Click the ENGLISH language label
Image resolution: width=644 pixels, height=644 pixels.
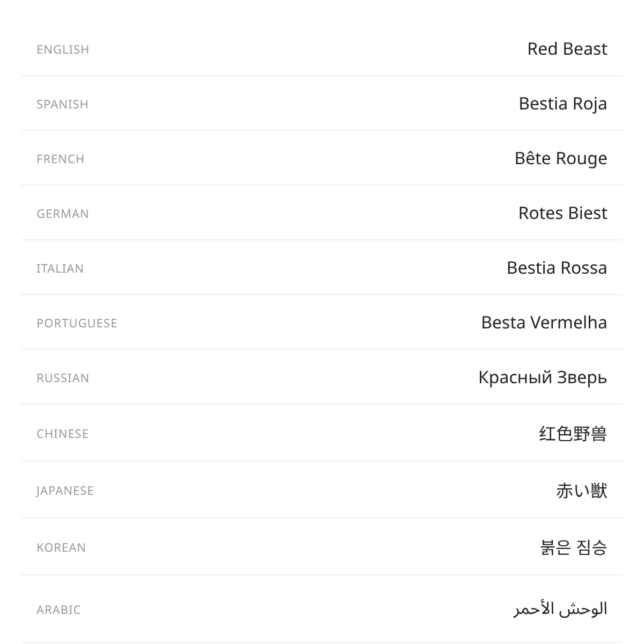pyautogui.click(x=63, y=49)
